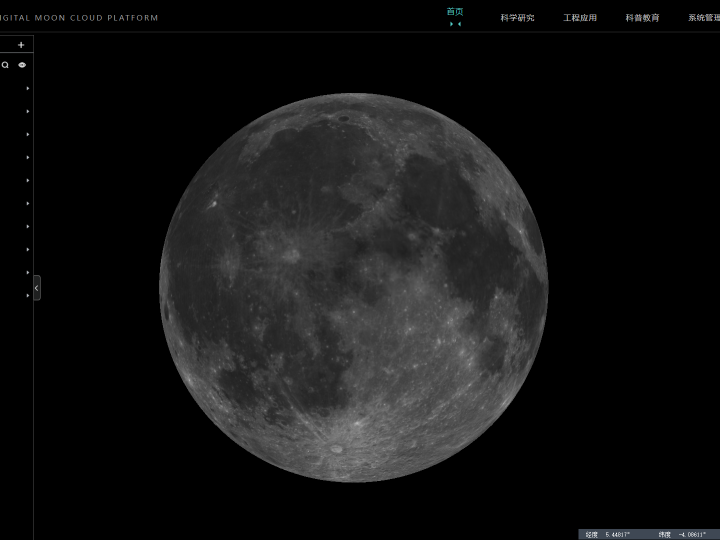Go to the 科普教育 section

(x=642, y=18)
